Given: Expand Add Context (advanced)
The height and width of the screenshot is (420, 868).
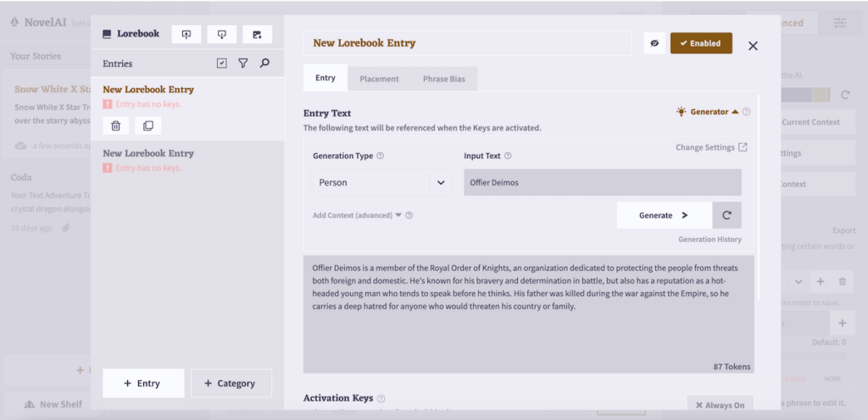Looking at the screenshot, I should [357, 216].
